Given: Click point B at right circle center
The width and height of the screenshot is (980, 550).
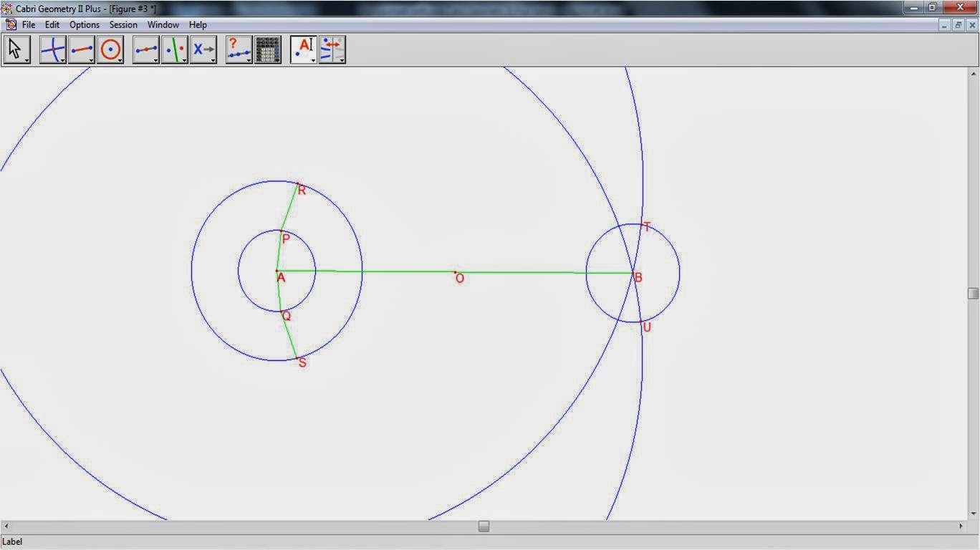Looking at the screenshot, I should point(633,273).
